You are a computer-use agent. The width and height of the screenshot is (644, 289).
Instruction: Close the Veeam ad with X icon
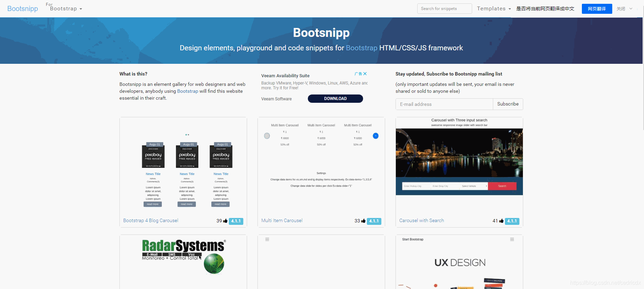(365, 74)
